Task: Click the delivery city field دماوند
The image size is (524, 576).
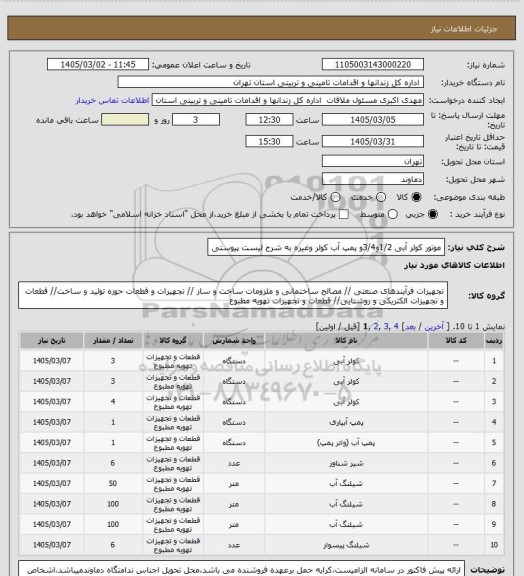Action: pos(373,179)
